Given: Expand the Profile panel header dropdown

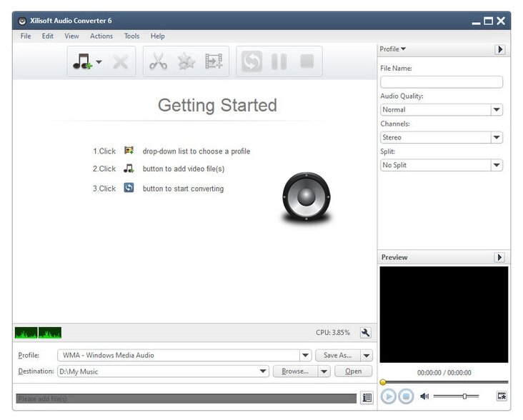Looking at the screenshot, I should 392,49.
